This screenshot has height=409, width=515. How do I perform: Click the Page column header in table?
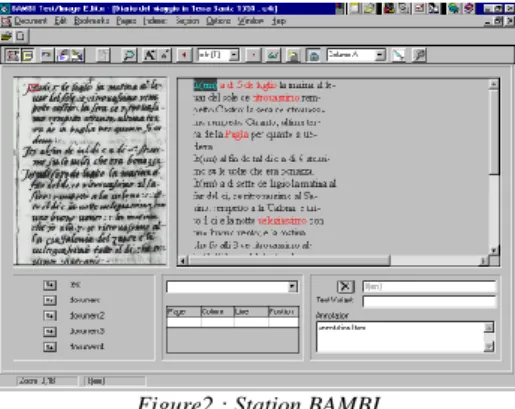(184, 312)
